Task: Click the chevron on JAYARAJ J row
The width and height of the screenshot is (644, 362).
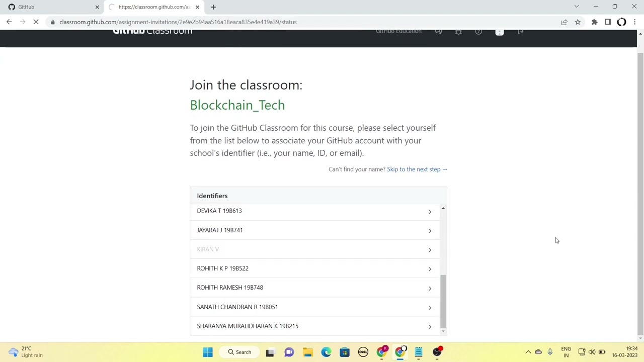Action: click(430, 231)
